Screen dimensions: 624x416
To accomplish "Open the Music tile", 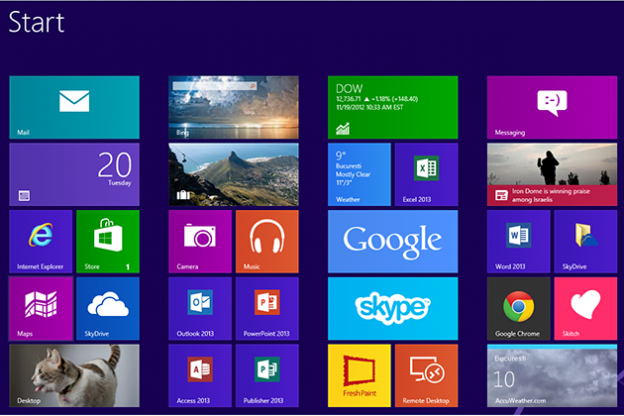I will tap(267, 242).
